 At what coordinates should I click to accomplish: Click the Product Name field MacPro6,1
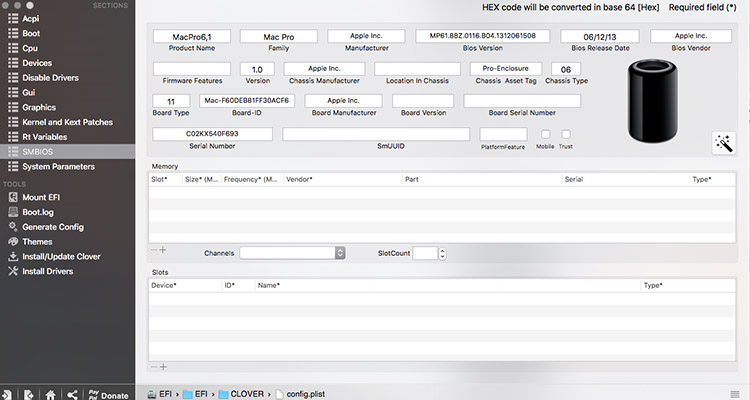[192, 36]
